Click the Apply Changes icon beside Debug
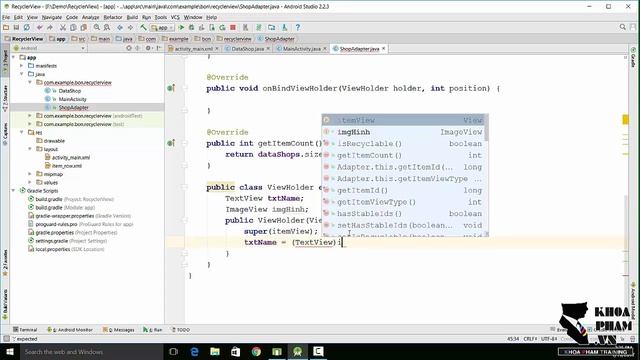640x360 pixels. (202, 27)
